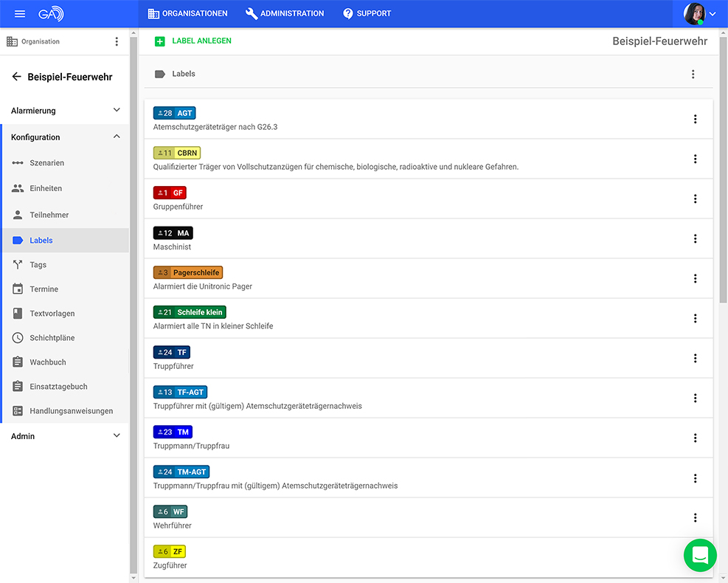This screenshot has width=728, height=583.
Task: Open the Administration top menu
Action: (x=285, y=13)
